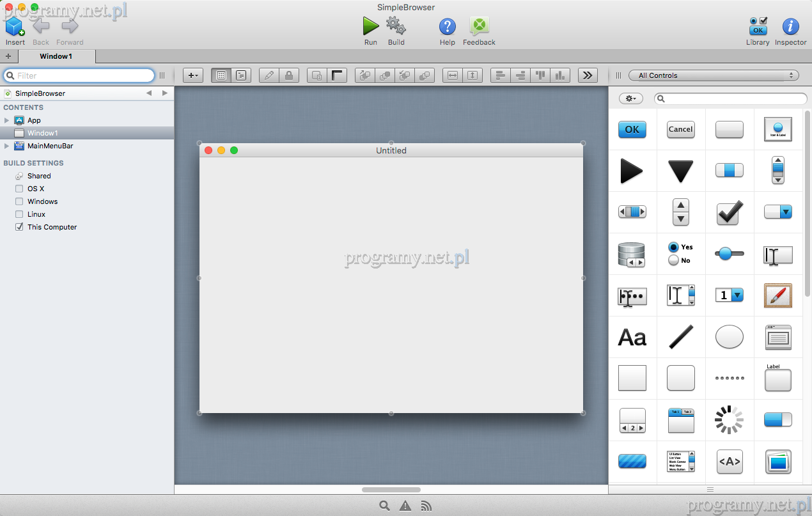Expand the MainMenuBar tree item
The image size is (812, 516).
(7, 146)
